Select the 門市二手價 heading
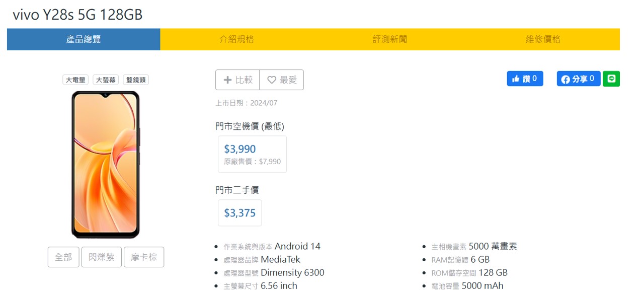The image size is (644, 298). click(237, 190)
